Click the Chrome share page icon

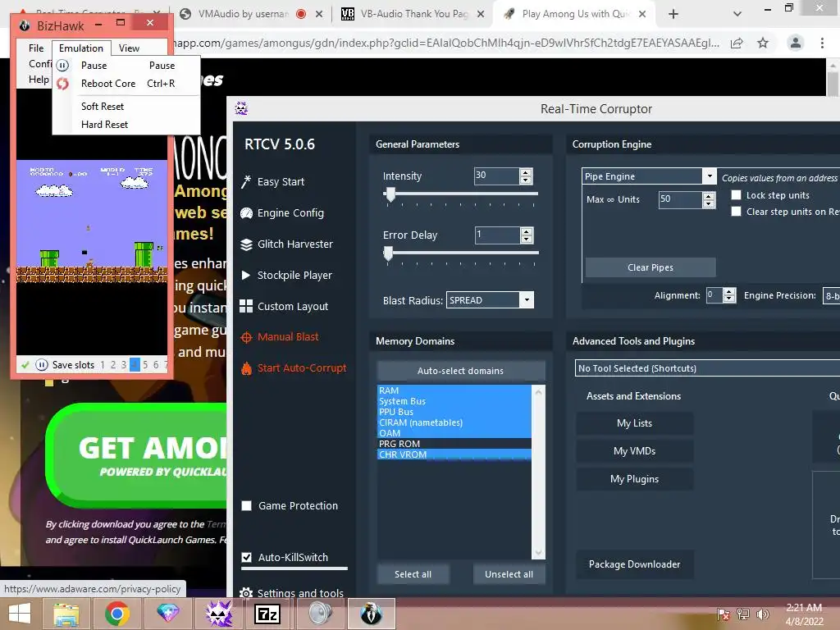pyautogui.click(x=737, y=43)
